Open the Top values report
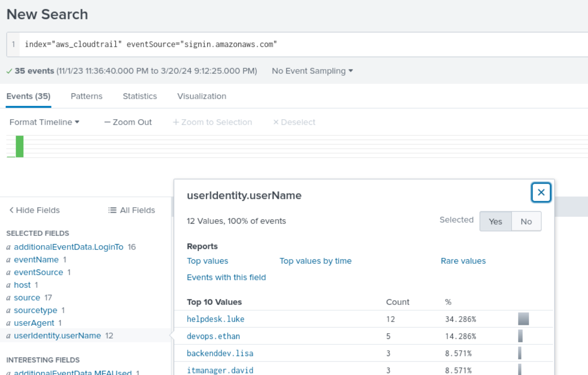 [x=207, y=261]
